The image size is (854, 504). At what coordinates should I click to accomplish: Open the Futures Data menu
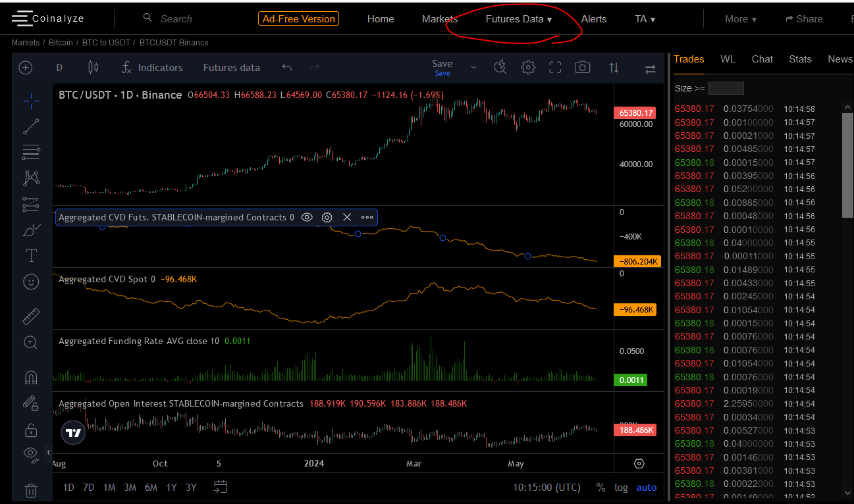click(519, 19)
